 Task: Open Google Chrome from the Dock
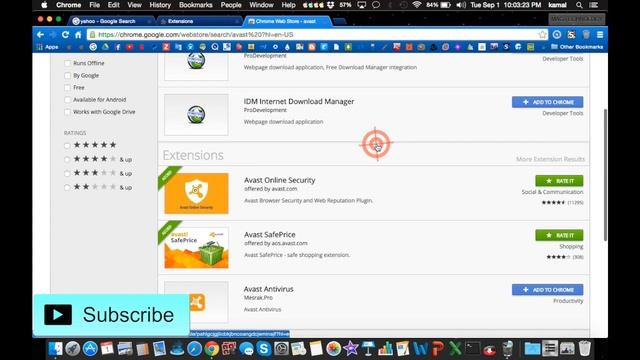click(212, 349)
